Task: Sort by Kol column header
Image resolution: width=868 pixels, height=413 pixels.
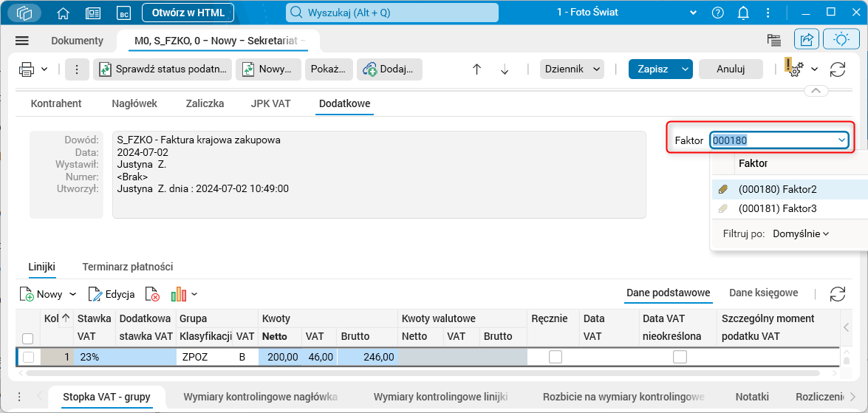Action: coord(56,318)
